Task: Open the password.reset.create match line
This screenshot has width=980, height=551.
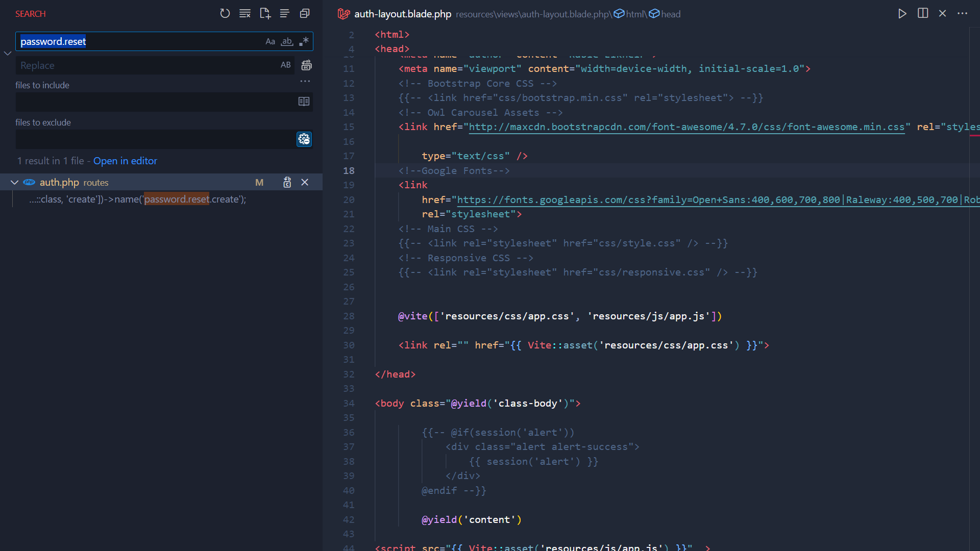Action: pos(138,199)
